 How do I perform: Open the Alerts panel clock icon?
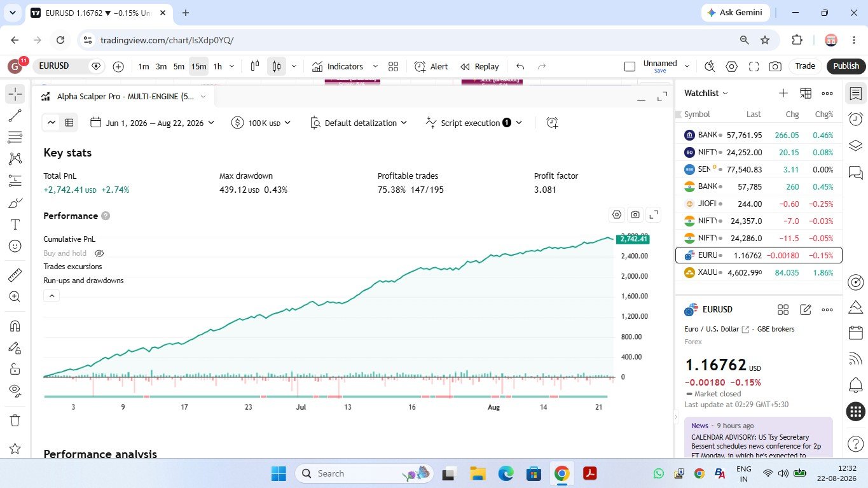coord(855,119)
